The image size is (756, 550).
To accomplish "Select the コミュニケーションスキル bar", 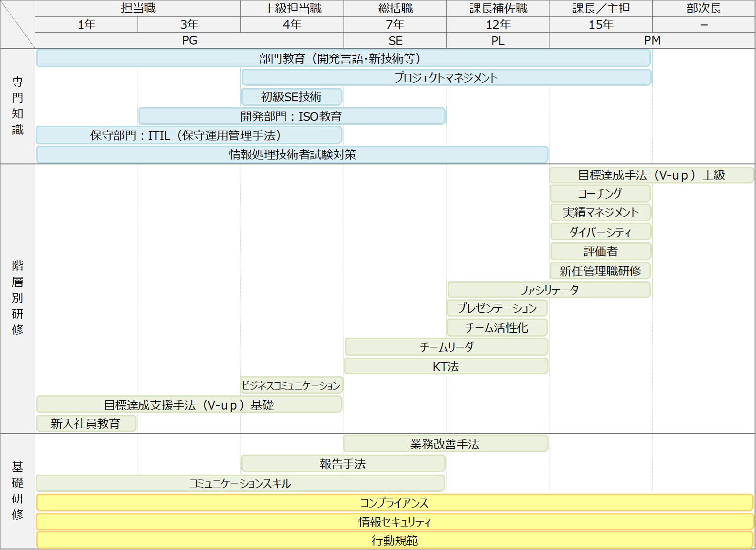I will pyautogui.click(x=240, y=483).
